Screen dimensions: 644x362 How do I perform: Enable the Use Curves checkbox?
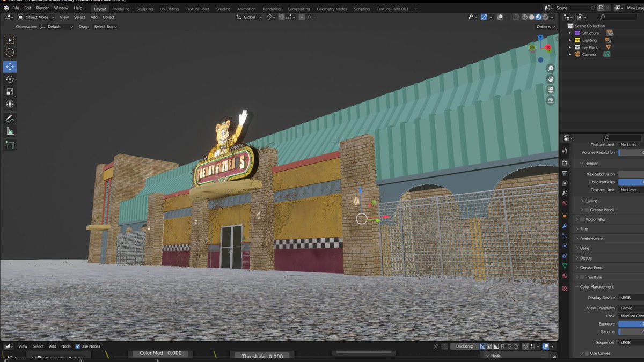(x=587, y=353)
